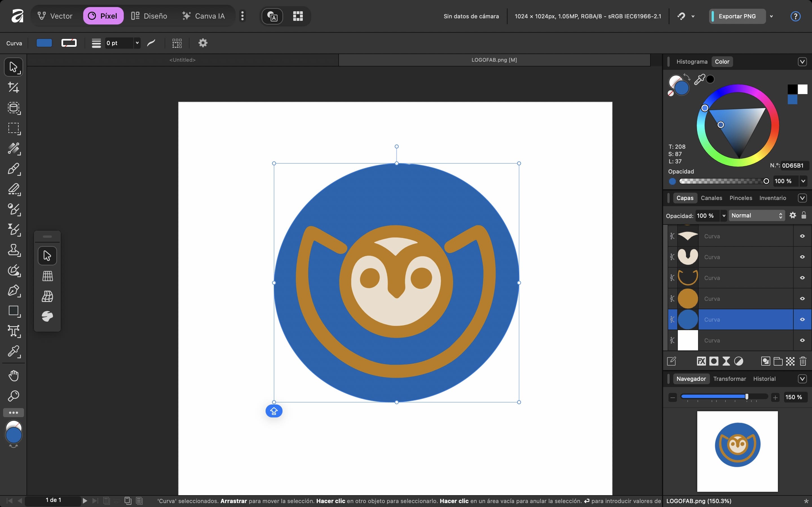The image size is (812, 507).
Task: Open the Normal blend mode dropdown
Action: pos(757,215)
